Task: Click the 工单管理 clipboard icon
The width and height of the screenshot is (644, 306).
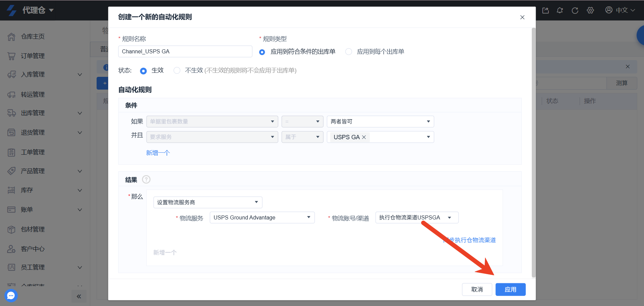Action: point(11,152)
